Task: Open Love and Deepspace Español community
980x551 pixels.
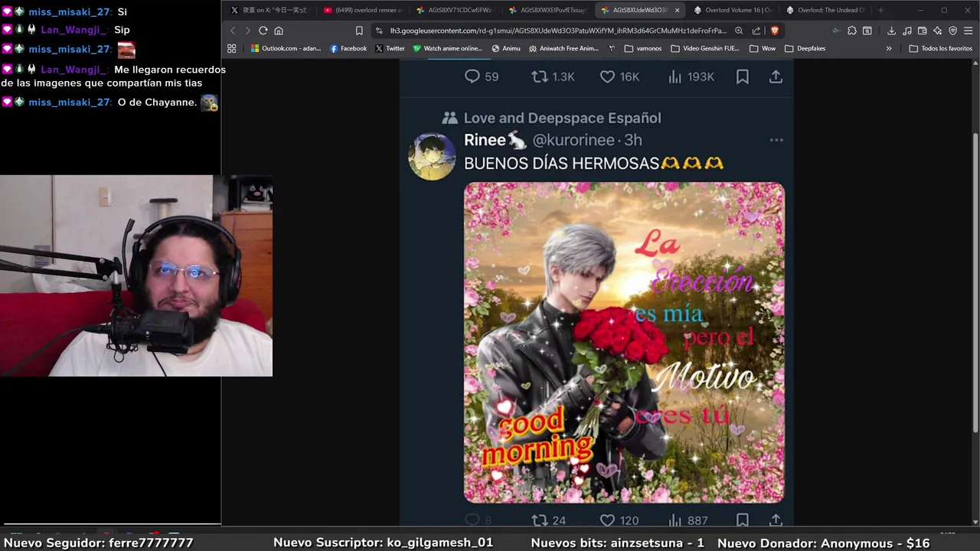Action: point(562,118)
